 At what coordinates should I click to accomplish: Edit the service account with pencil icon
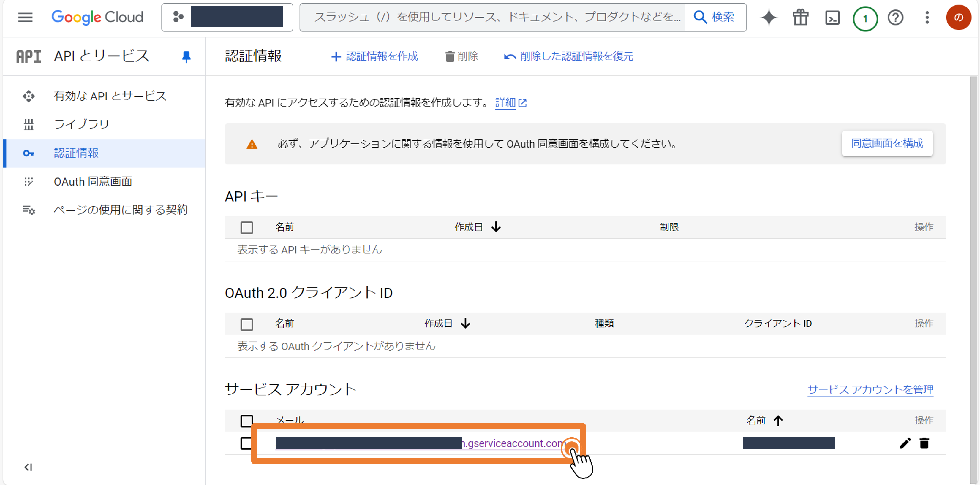tap(905, 443)
